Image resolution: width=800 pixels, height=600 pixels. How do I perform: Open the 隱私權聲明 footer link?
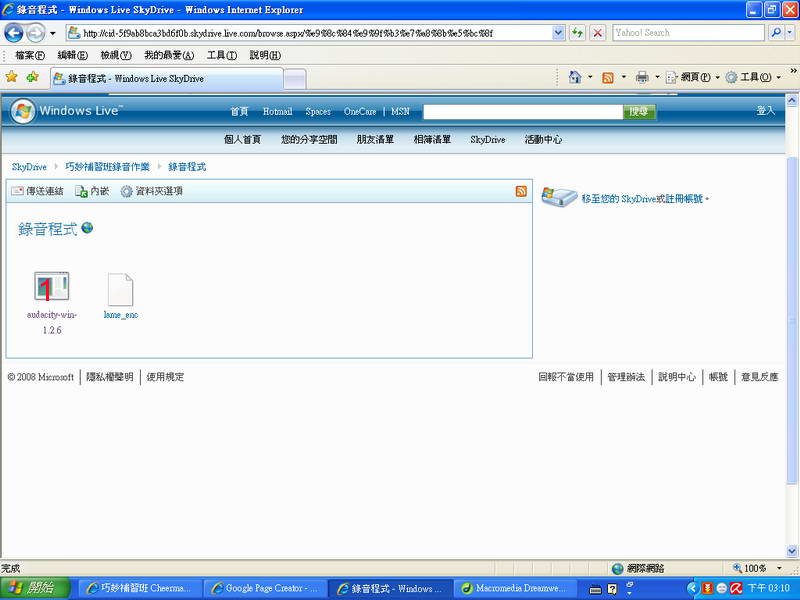110,377
